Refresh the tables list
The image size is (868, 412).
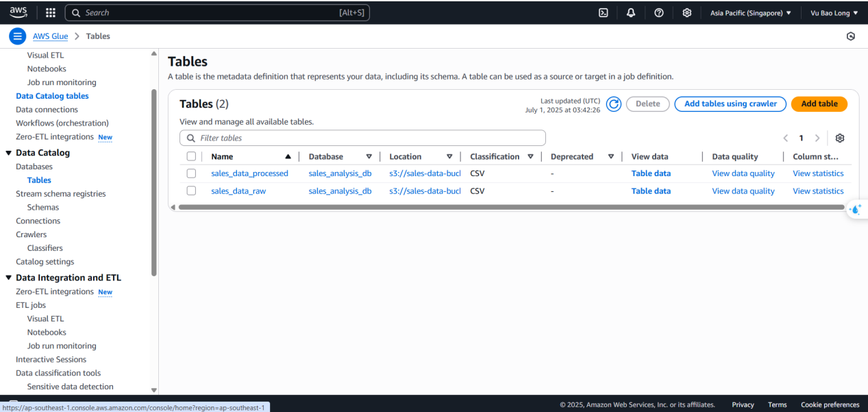click(614, 104)
